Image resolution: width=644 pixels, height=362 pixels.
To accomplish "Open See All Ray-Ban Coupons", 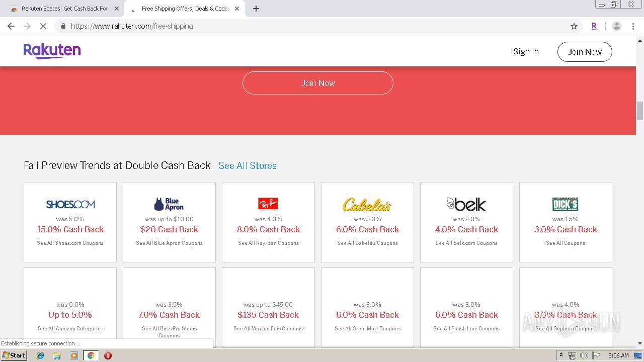I will [268, 243].
